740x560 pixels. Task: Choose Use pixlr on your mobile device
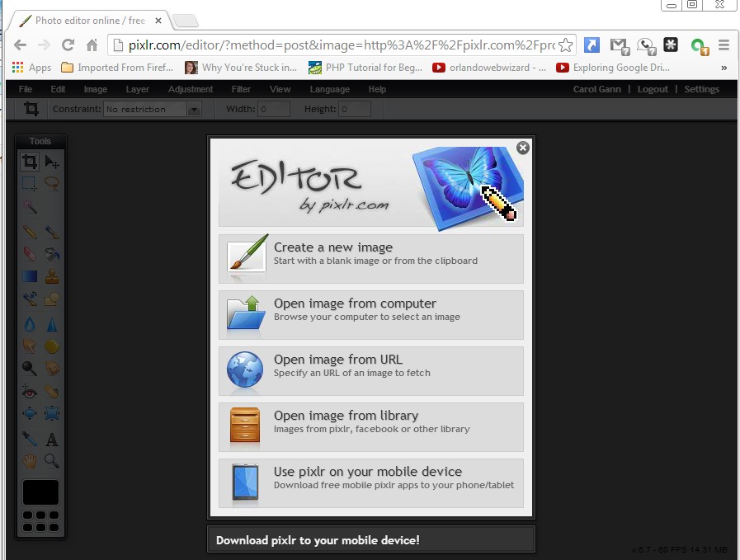click(x=371, y=483)
